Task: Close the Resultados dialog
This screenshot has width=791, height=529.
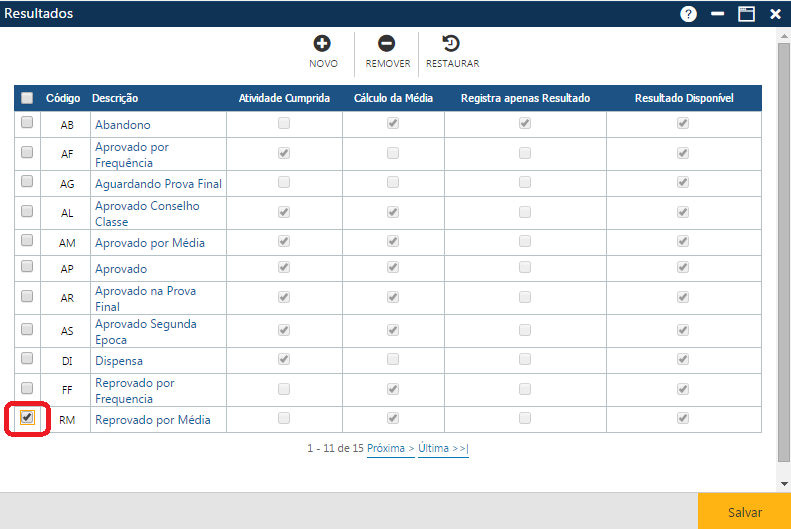Action: 775,14
